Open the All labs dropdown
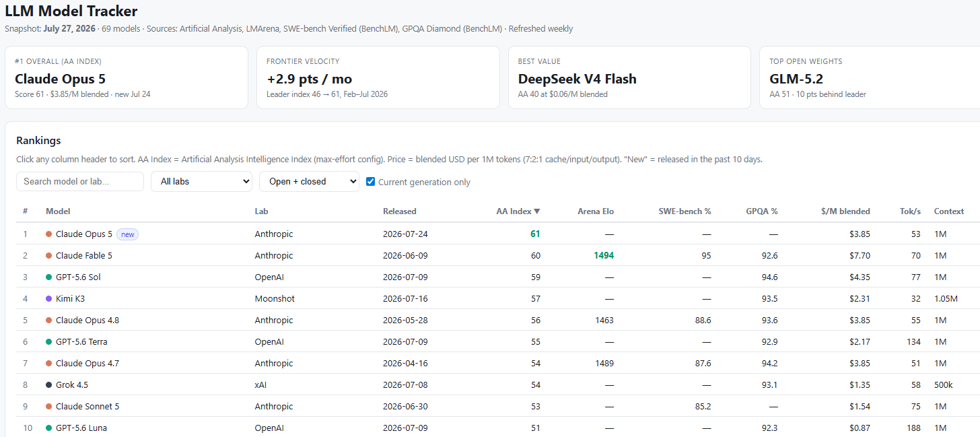This screenshot has height=437, width=980. (201, 181)
